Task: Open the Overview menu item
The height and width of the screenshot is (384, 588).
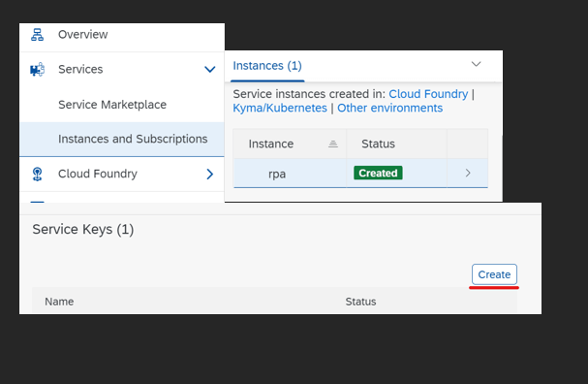Action: pyautogui.click(x=122, y=37)
